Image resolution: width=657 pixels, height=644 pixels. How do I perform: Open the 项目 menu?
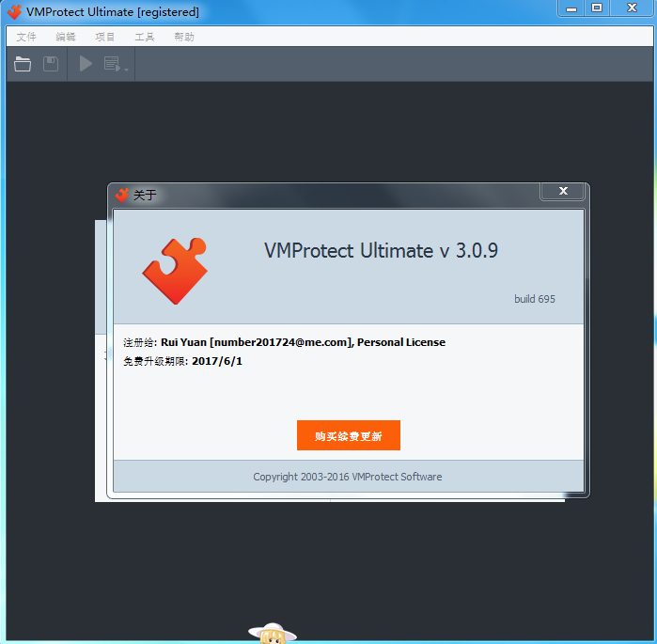pyautogui.click(x=104, y=37)
